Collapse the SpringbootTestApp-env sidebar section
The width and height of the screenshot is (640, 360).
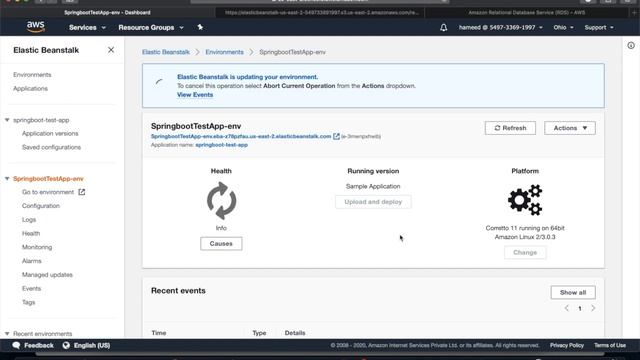7,179
